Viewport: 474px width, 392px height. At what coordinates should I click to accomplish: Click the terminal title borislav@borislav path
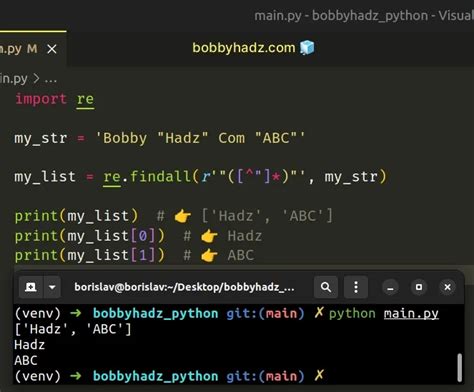click(x=184, y=287)
